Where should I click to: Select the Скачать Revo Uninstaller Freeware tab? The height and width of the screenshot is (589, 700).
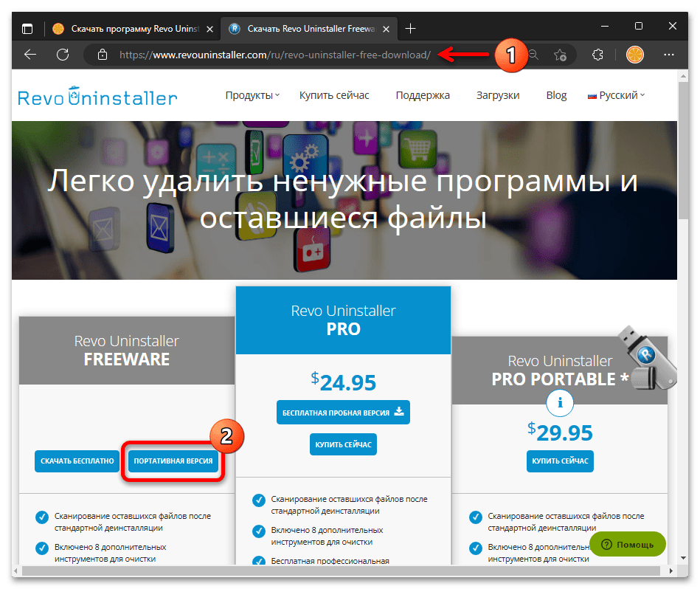pos(309,29)
